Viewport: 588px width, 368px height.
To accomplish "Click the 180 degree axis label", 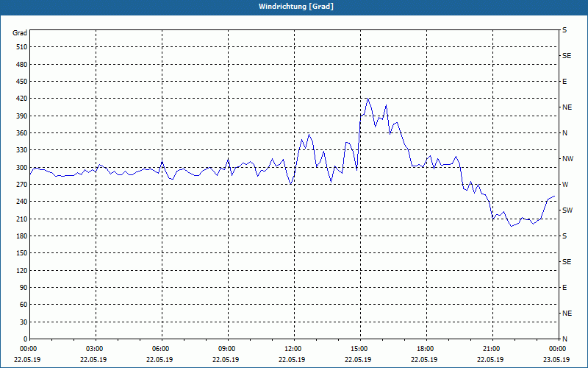I will 22,236.
